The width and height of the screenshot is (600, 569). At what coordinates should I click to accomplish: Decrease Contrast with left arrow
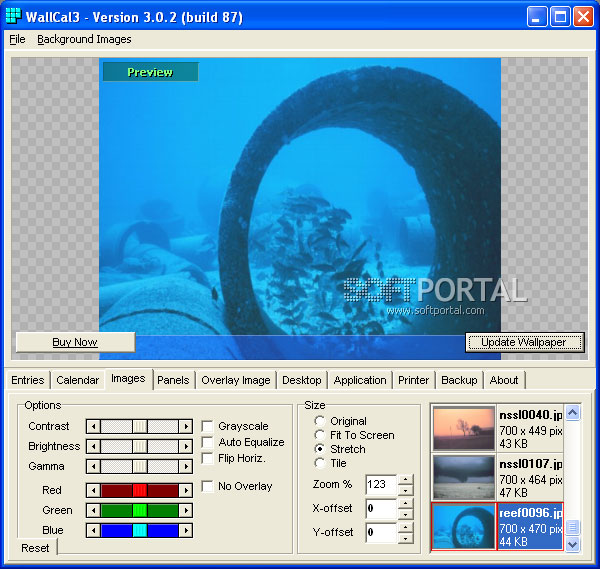tap(93, 426)
